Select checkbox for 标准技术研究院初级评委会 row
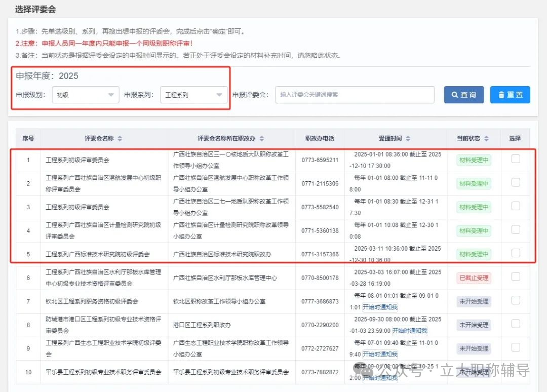547x392 pixels. 515,254
